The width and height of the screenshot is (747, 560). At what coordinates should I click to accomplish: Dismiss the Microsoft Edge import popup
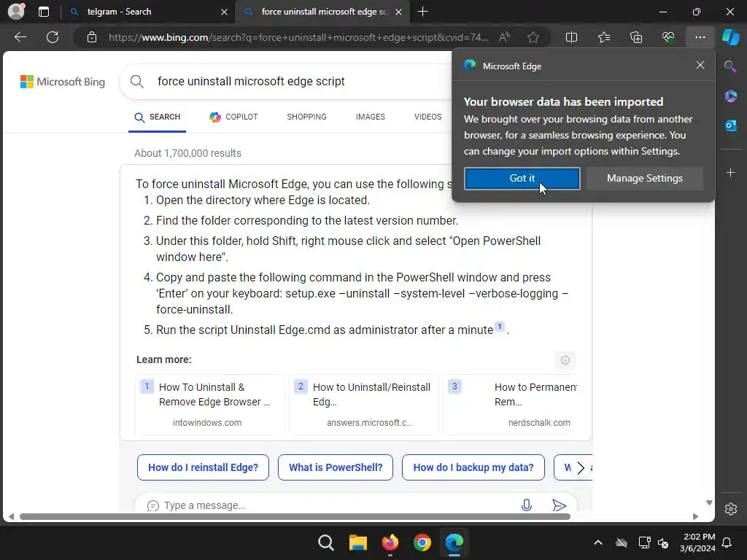coord(700,65)
